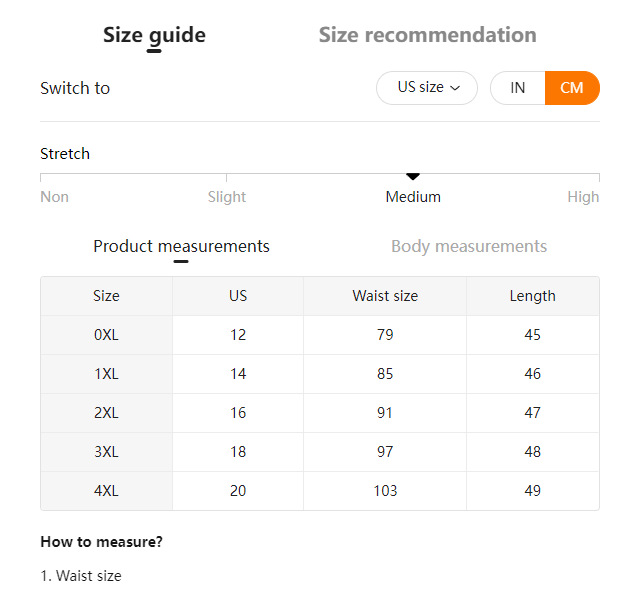Image resolution: width=617 pixels, height=593 pixels.
Task: Show Product measurements table
Action: 181,246
